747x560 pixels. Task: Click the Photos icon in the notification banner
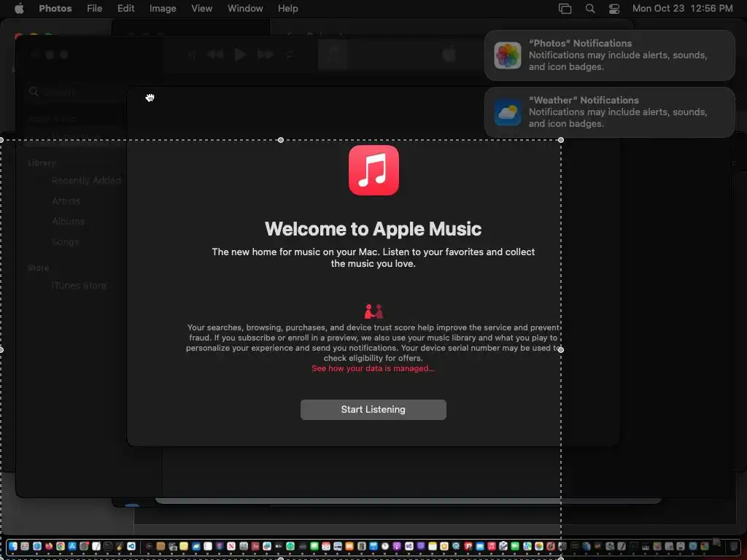coord(508,55)
